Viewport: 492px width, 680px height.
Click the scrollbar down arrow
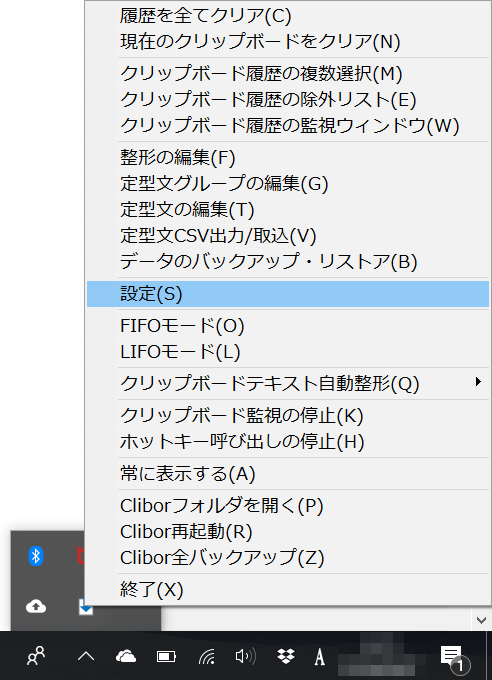[x=481, y=620]
